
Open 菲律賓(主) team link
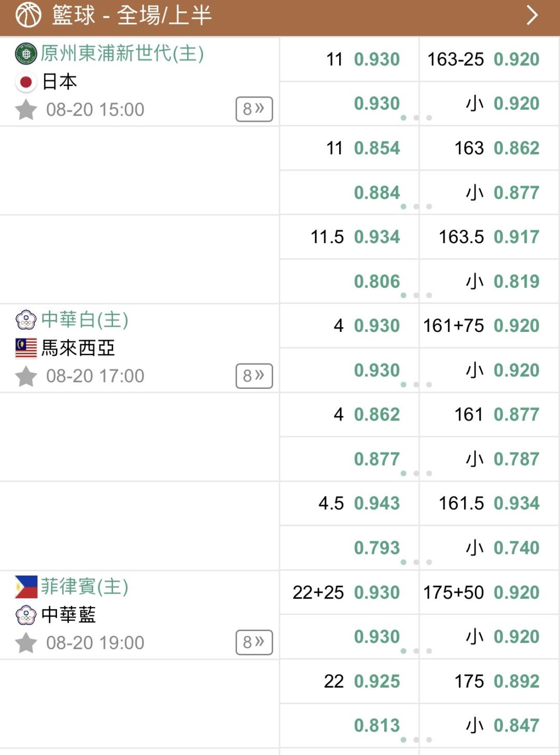click(x=85, y=586)
